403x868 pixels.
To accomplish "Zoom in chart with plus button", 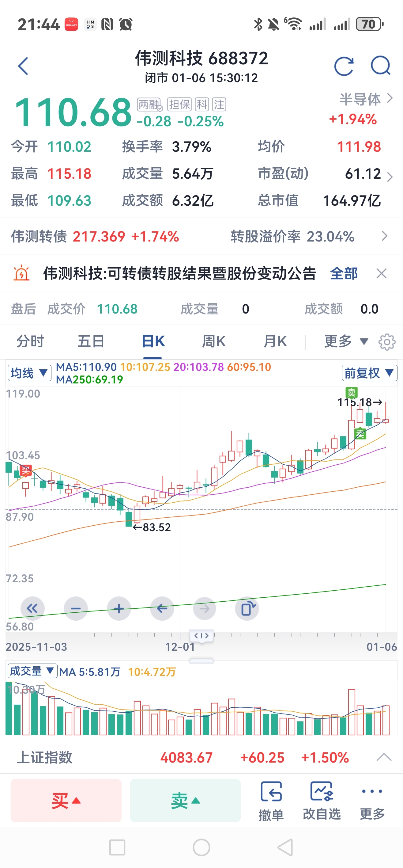I will pos(119,608).
